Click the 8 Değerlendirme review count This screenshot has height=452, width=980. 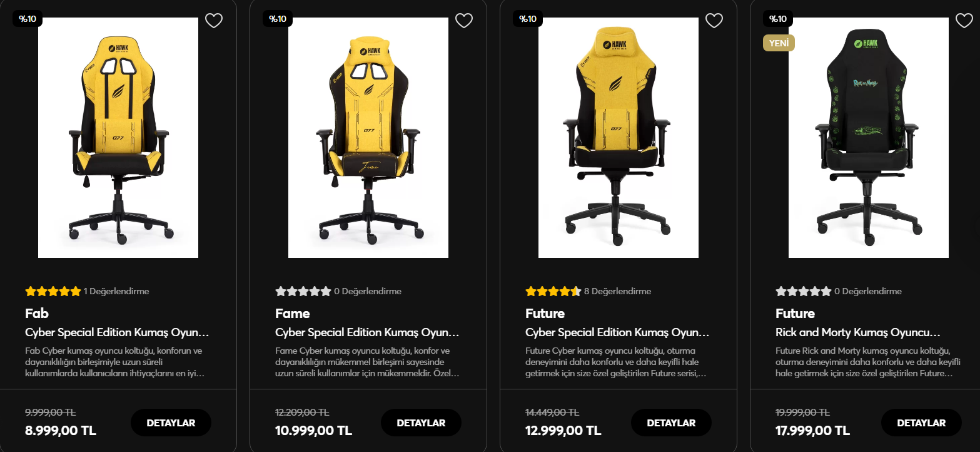(617, 291)
